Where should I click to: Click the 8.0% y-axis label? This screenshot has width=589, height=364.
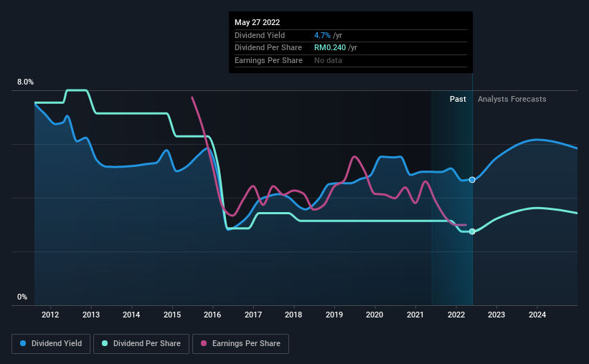click(25, 82)
